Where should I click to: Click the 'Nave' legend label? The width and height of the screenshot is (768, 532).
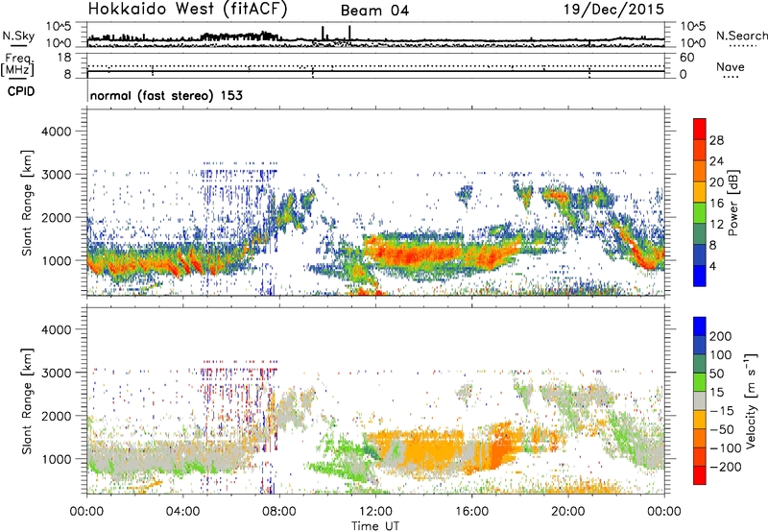[731, 66]
